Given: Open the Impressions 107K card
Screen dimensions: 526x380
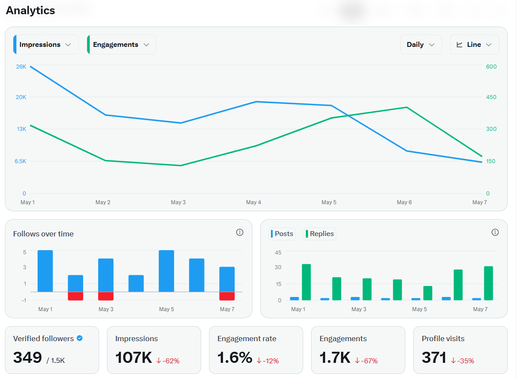Looking at the screenshot, I should [x=154, y=350].
